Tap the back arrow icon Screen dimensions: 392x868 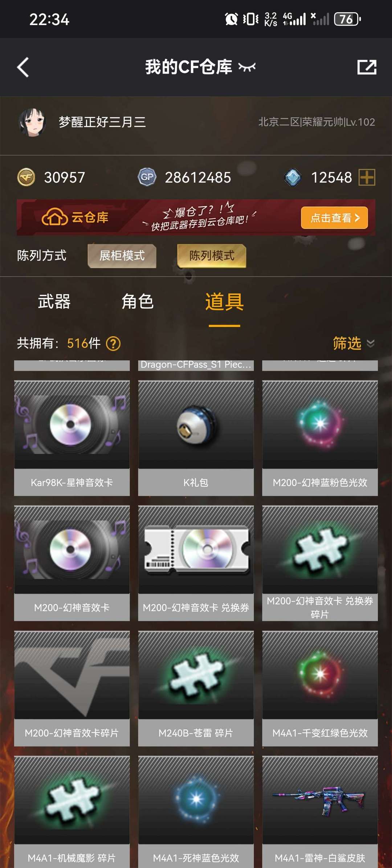pyautogui.click(x=23, y=67)
